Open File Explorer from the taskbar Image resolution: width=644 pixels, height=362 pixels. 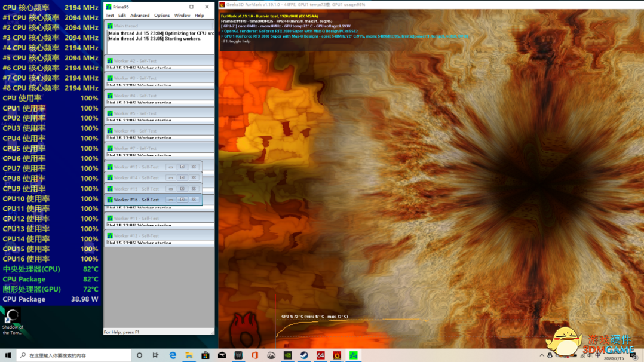click(x=189, y=355)
